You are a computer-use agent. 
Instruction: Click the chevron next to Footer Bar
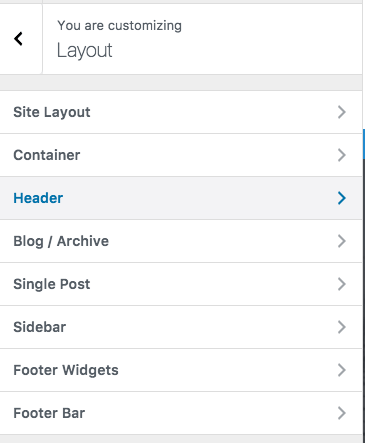(342, 413)
